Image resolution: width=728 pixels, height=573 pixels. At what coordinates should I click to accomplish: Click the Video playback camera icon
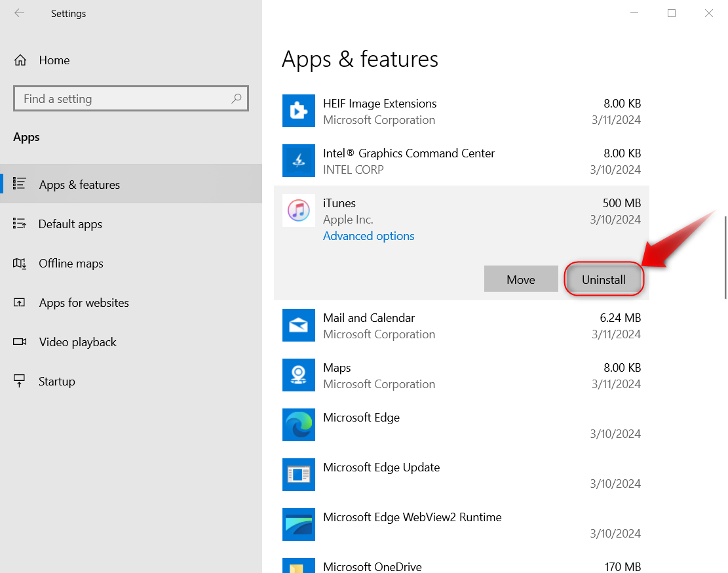[x=20, y=342]
